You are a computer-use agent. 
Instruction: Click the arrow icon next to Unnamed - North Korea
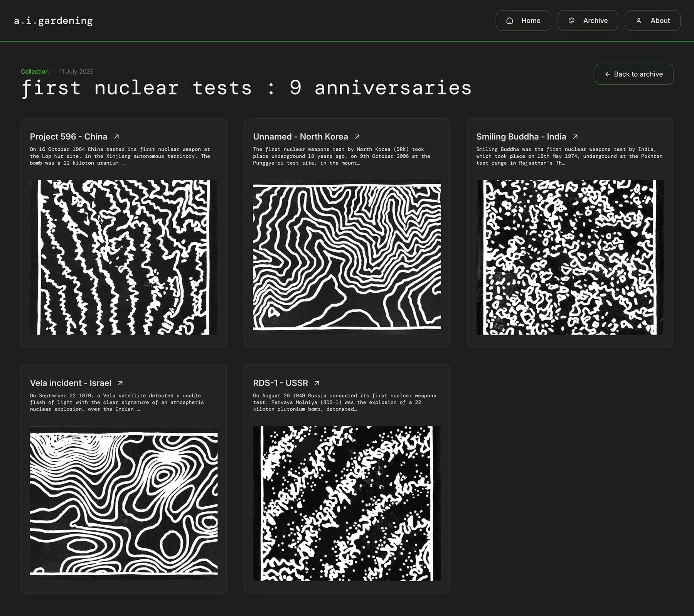click(x=357, y=137)
